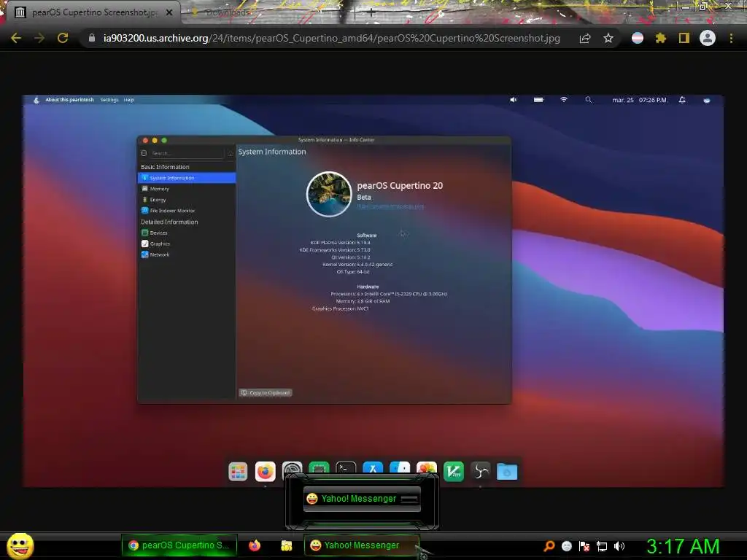Open the smiley Start button
The image size is (747, 560).
(x=20, y=545)
